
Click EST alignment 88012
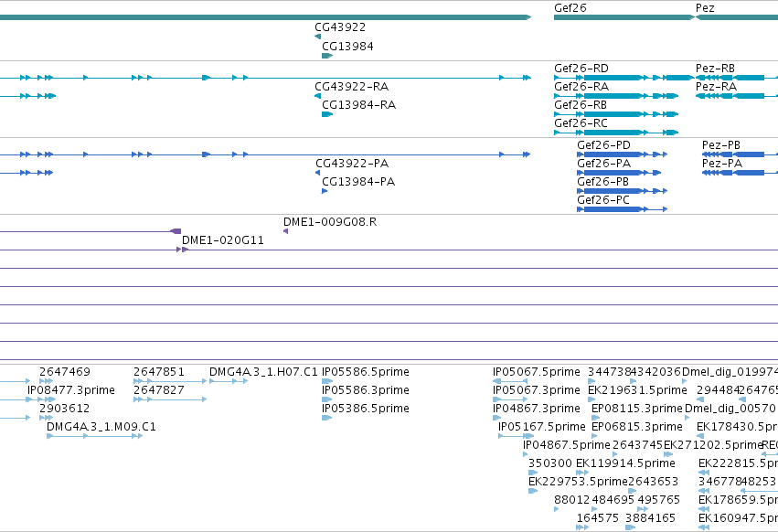coord(557,509)
